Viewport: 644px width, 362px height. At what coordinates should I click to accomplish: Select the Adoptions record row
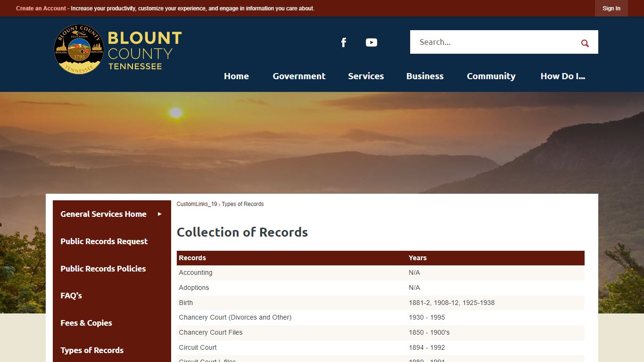point(380,288)
